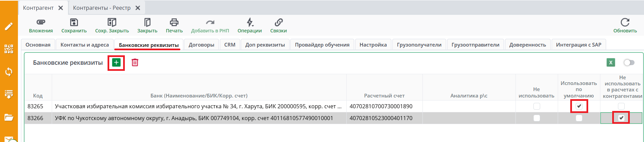
Task: Save the record with Сохранить
Action: pos(74,23)
